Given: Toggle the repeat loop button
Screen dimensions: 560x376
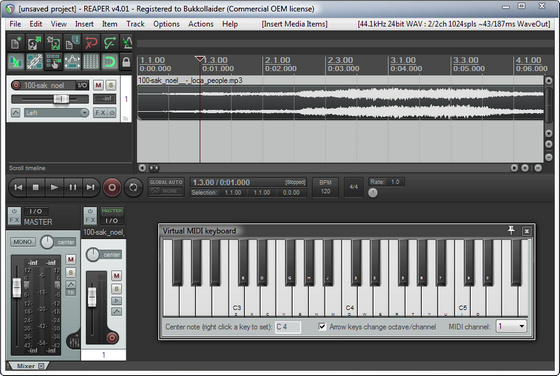Looking at the screenshot, I should coord(133,187).
